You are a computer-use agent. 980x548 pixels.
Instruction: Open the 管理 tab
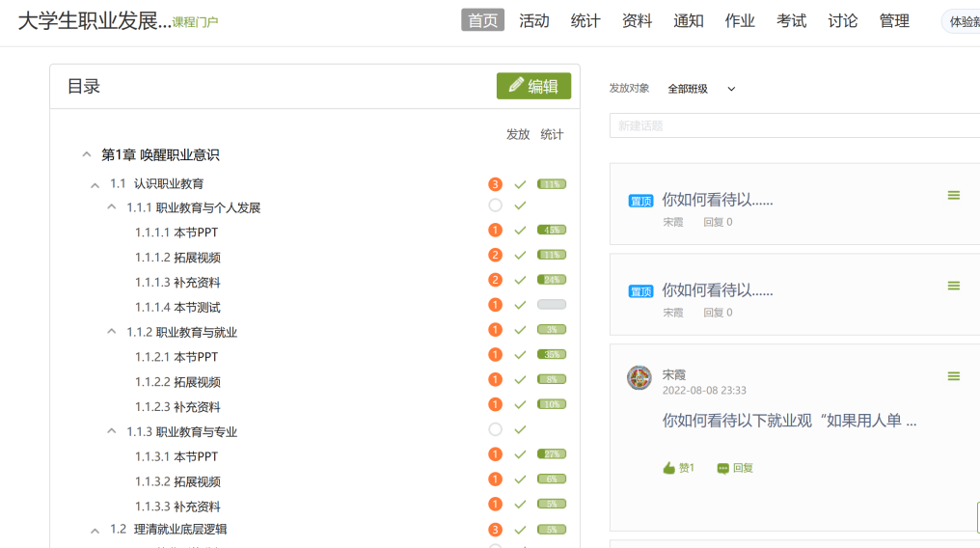click(x=894, y=20)
